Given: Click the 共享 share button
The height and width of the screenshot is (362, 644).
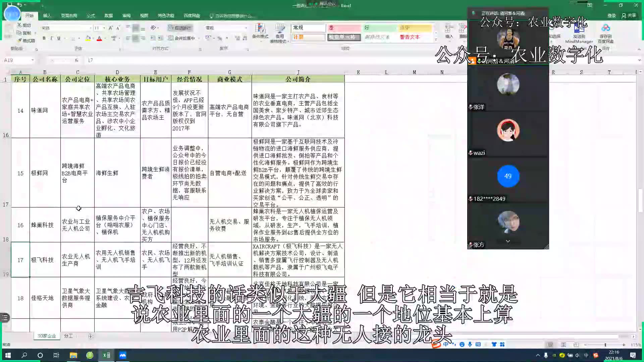Looking at the screenshot, I should point(629,15).
